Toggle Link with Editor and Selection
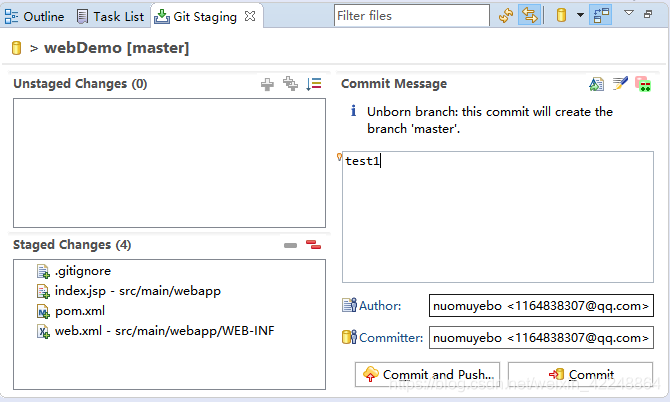Image resolution: width=670 pixels, height=402 pixels. tap(529, 15)
